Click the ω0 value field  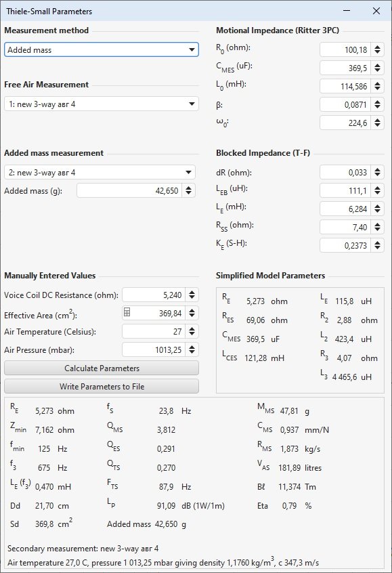(345, 123)
